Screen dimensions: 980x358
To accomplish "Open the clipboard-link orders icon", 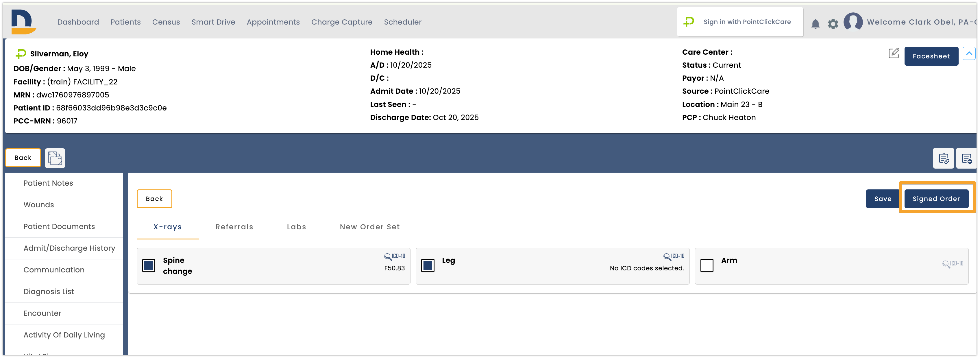I will tap(944, 158).
